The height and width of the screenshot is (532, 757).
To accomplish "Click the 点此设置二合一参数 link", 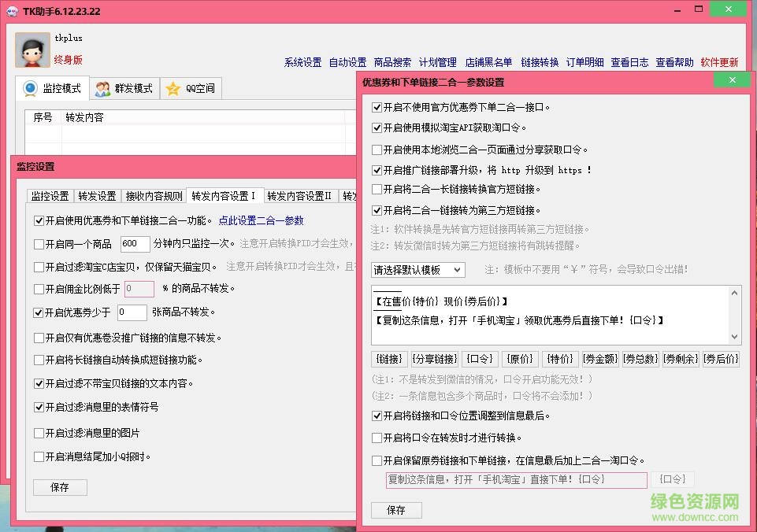I will coord(261,220).
